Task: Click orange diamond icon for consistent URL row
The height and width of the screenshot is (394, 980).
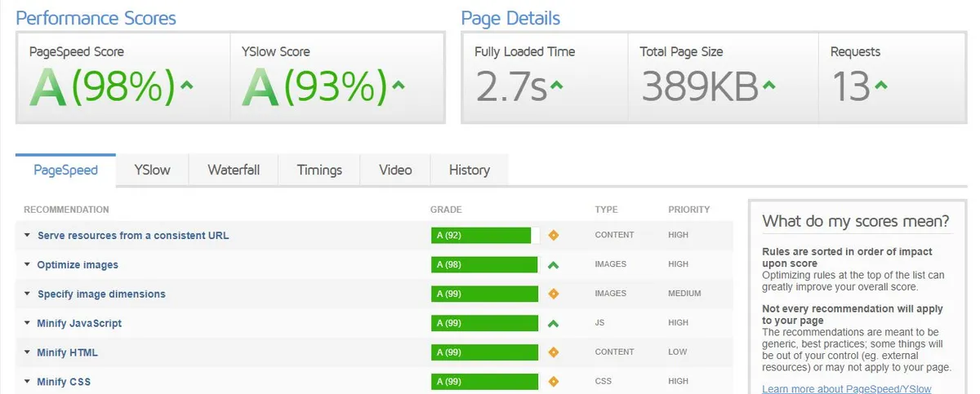Action: click(x=553, y=236)
